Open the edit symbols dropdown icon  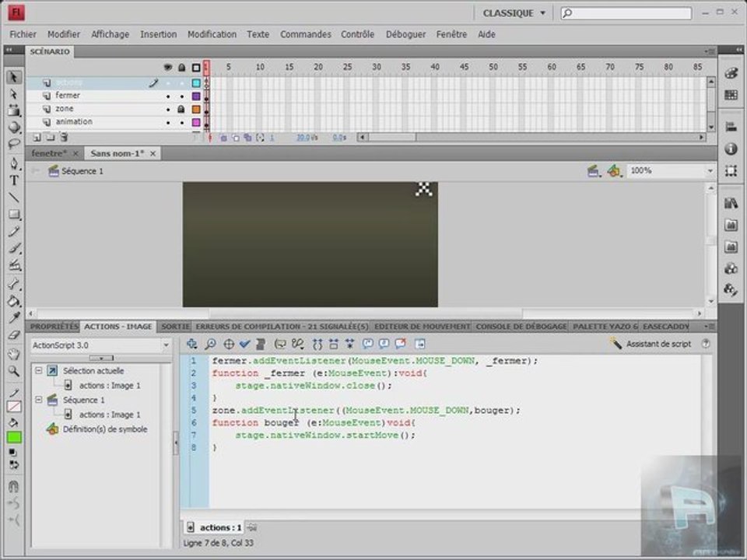tap(614, 170)
